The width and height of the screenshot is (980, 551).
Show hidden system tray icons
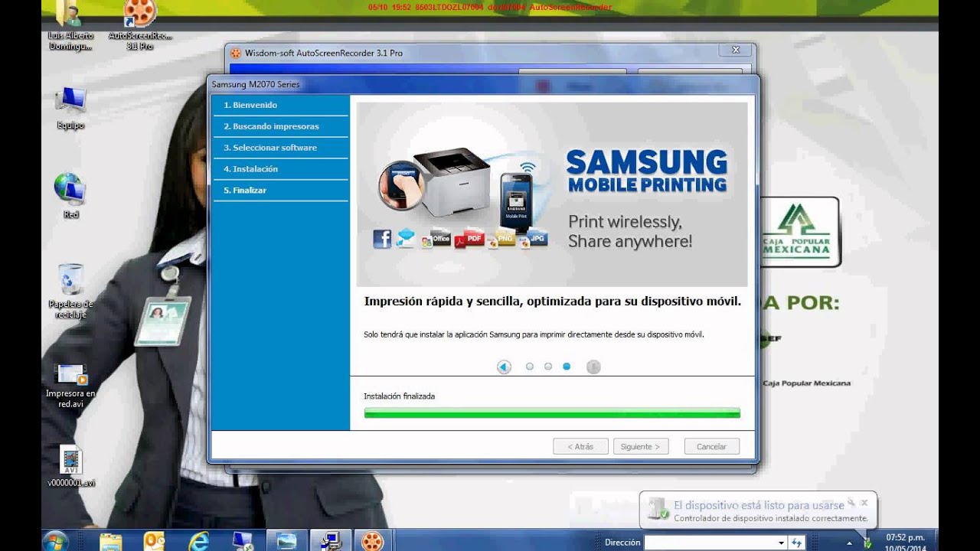848,543
